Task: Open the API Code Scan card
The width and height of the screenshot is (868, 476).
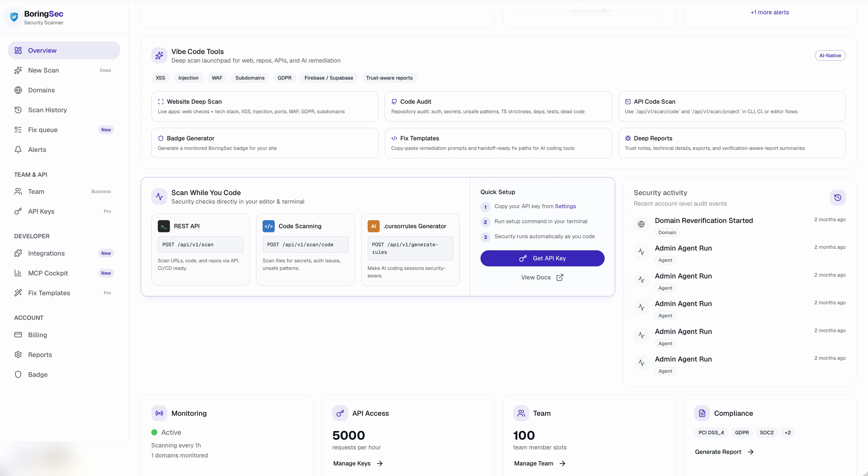Action: point(732,106)
